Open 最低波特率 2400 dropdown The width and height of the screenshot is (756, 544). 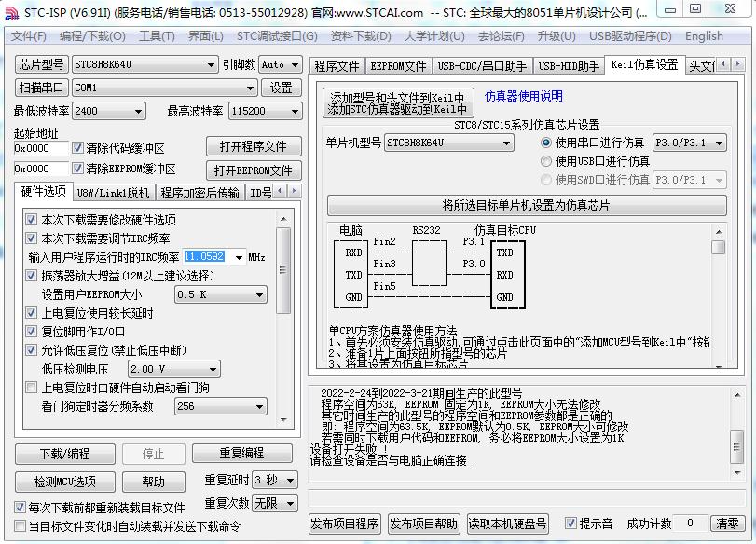108,111
